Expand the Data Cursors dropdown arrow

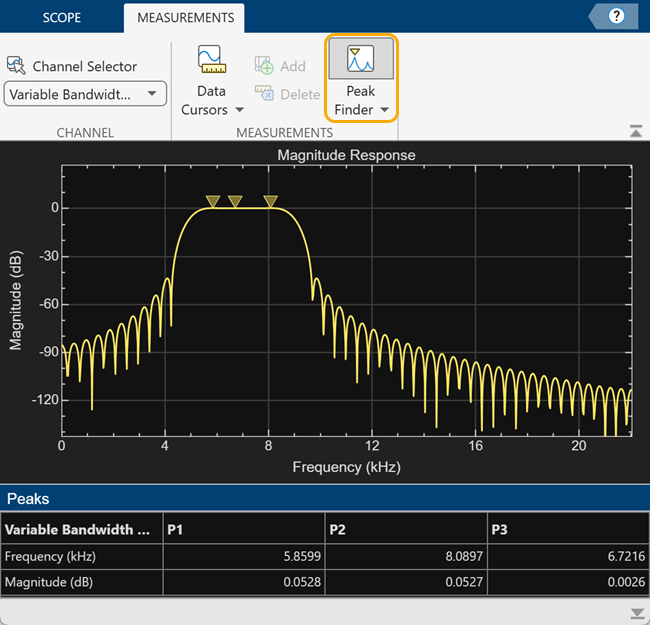[240, 110]
